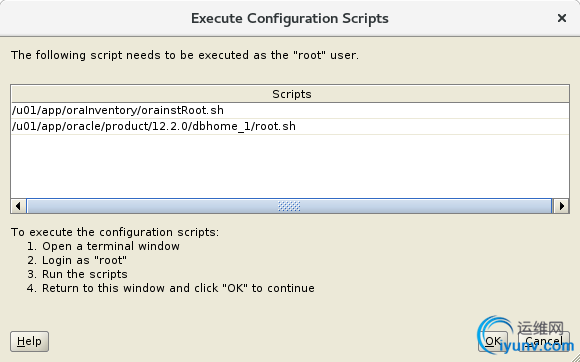Image resolution: width=580 pixels, height=362 pixels.
Task: Select the dbhome_1/root.sh script row
Action: click(290, 126)
